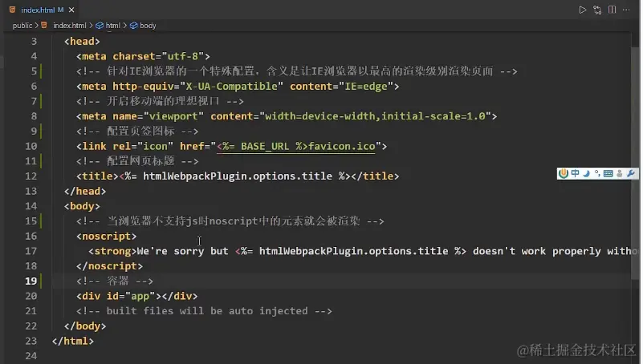Run the file with the play icon

[582, 10]
